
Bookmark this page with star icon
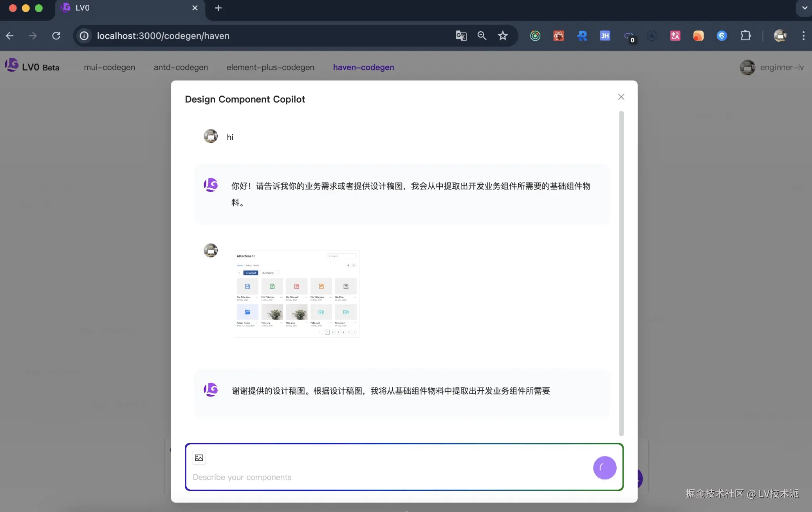(x=503, y=36)
